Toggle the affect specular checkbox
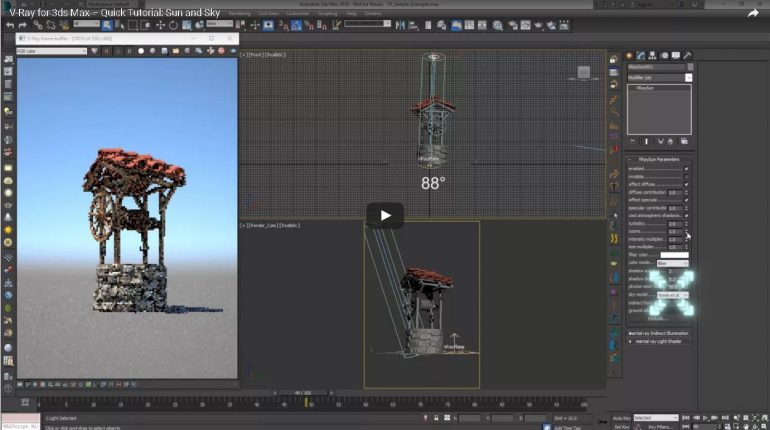770x430 pixels. [687, 200]
